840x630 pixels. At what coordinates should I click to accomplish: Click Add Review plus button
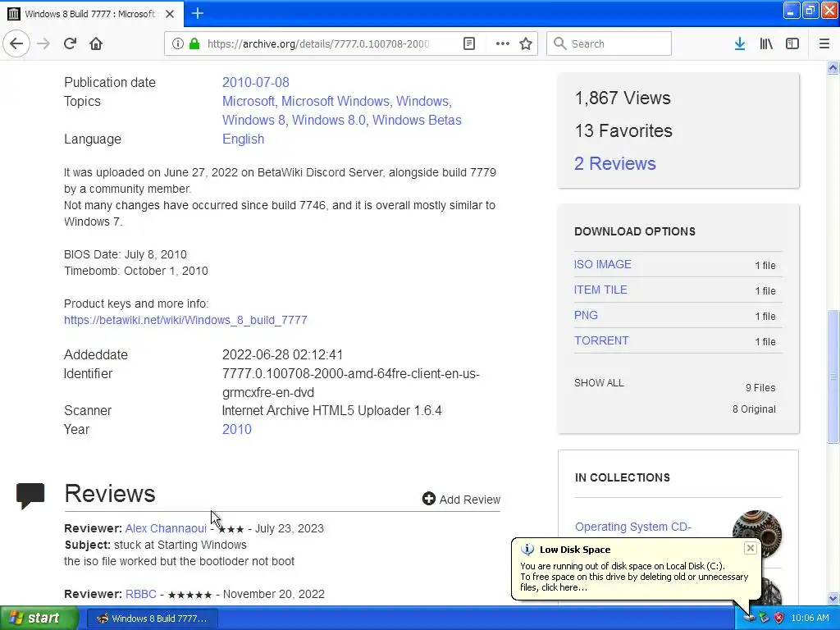tap(461, 499)
